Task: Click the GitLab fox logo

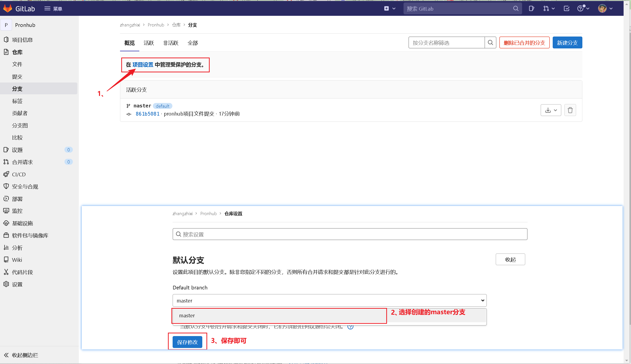Action: click(8, 8)
